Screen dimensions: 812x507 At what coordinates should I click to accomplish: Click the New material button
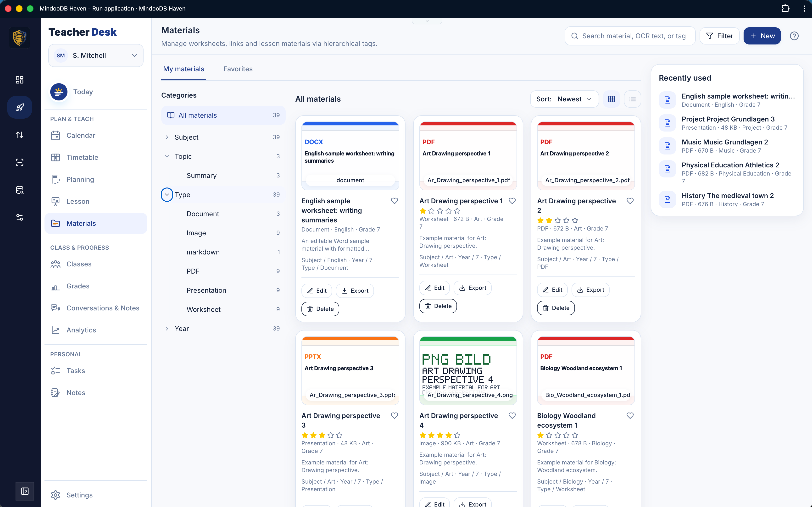point(762,36)
